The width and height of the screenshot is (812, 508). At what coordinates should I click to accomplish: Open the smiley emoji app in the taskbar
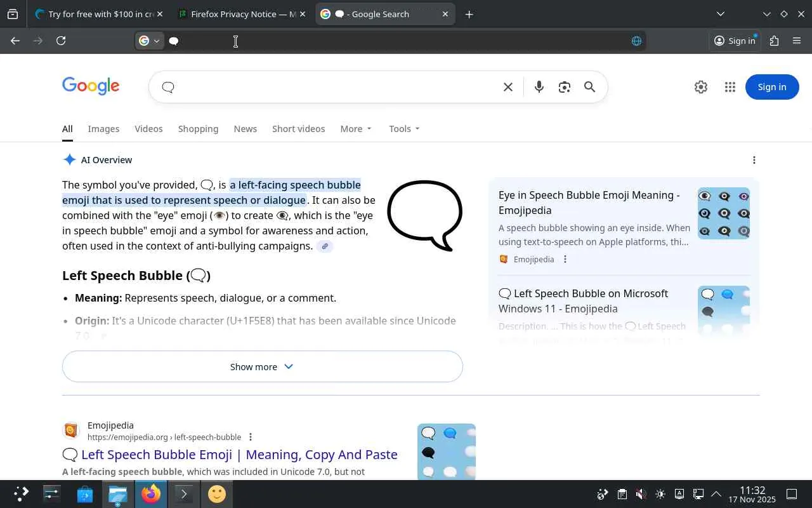tap(217, 494)
